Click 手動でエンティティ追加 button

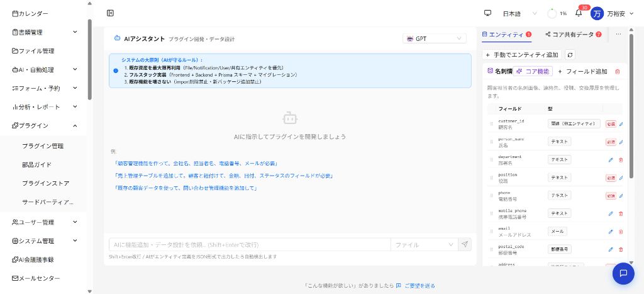point(521,55)
